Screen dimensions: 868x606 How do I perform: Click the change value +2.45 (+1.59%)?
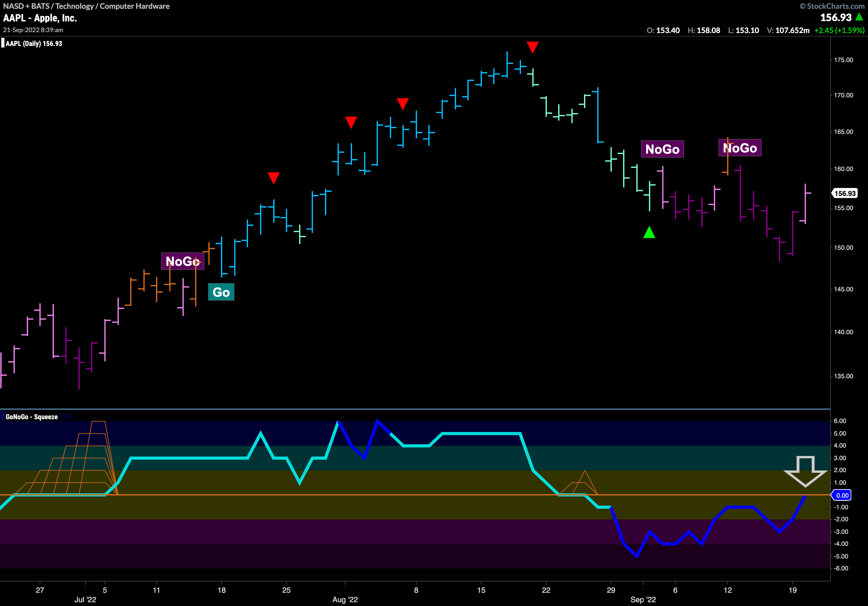839,30
